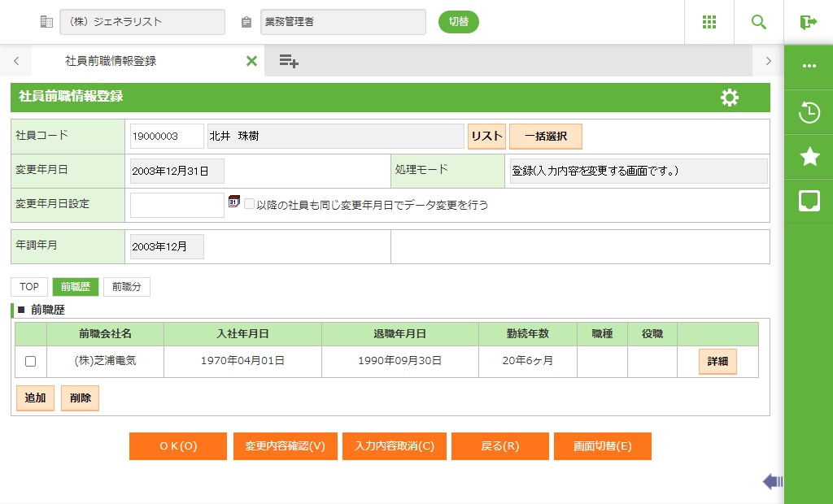Viewport: 833px width, 504px height.
Task: Click the favorites star icon
Action: pos(809,157)
